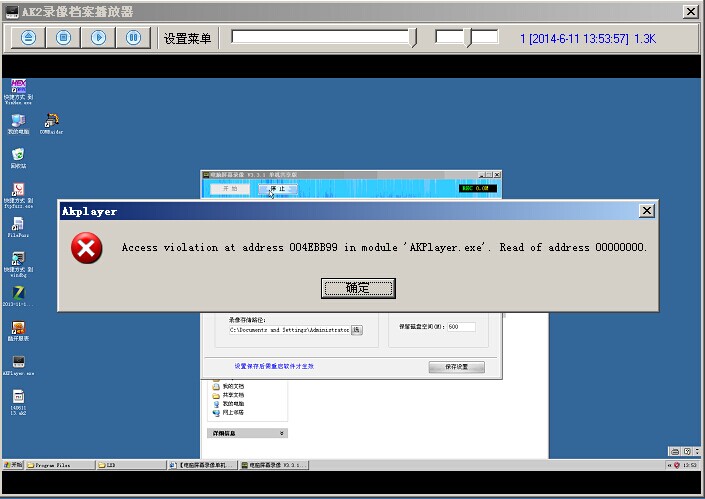705x499 pixels.
Task: Open the 回收站 recycle bin icon
Action: (x=18, y=158)
